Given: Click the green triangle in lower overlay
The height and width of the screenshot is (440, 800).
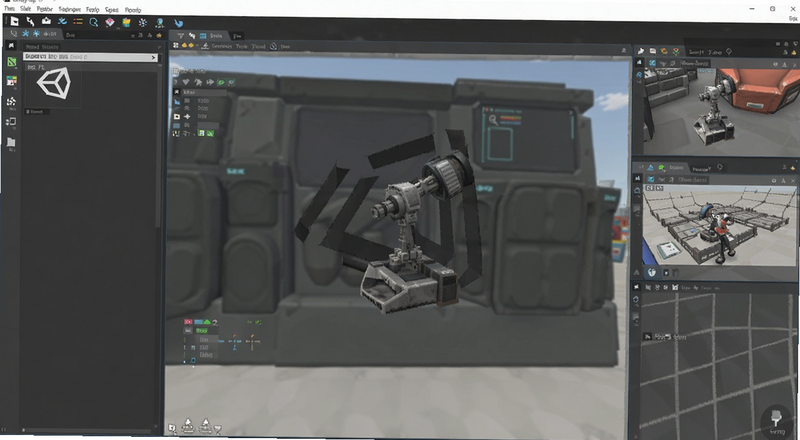Looking at the screenshot, I should coord(207,322).
